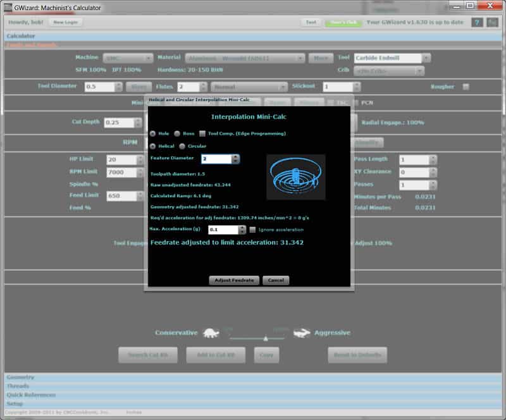Viewport: 506px width, 420px height.
Task: Click the helical toolpath illustration
Action: (296, 177)
